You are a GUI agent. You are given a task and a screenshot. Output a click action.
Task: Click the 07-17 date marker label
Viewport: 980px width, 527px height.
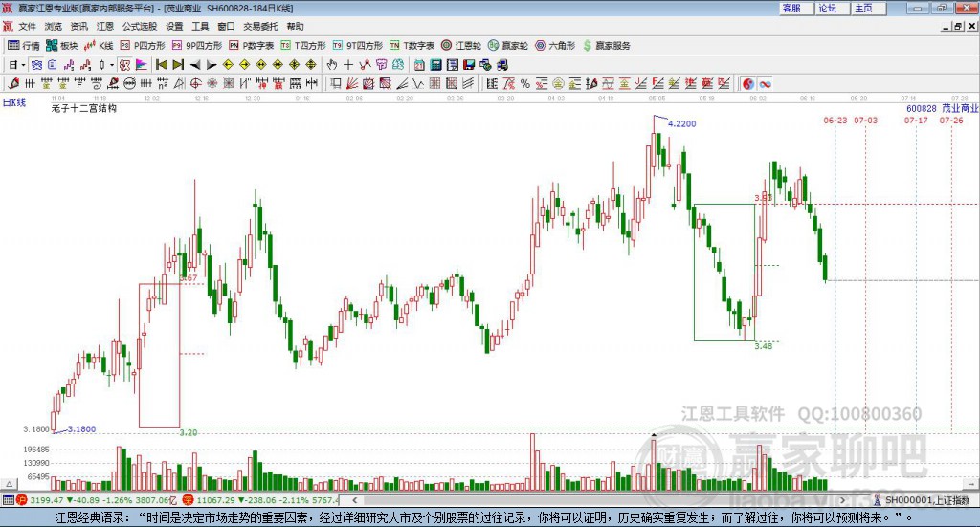tap(916, 121)
